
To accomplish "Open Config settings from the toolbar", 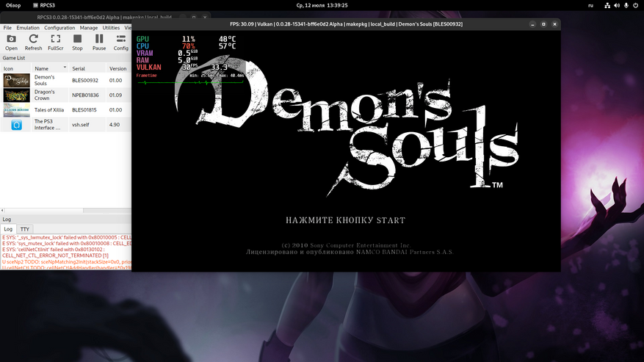I will tap(120, 43).
